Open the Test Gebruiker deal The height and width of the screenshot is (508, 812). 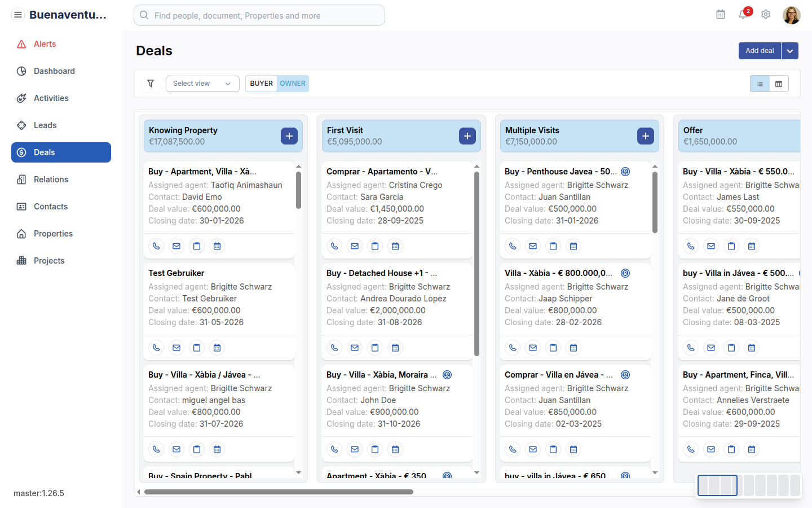point(176,273)
